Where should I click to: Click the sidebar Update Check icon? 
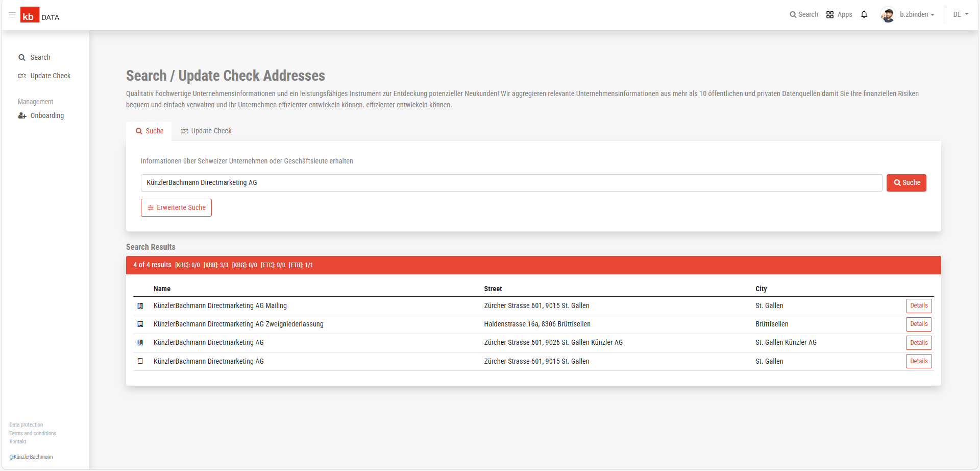[x=22, y=76]
